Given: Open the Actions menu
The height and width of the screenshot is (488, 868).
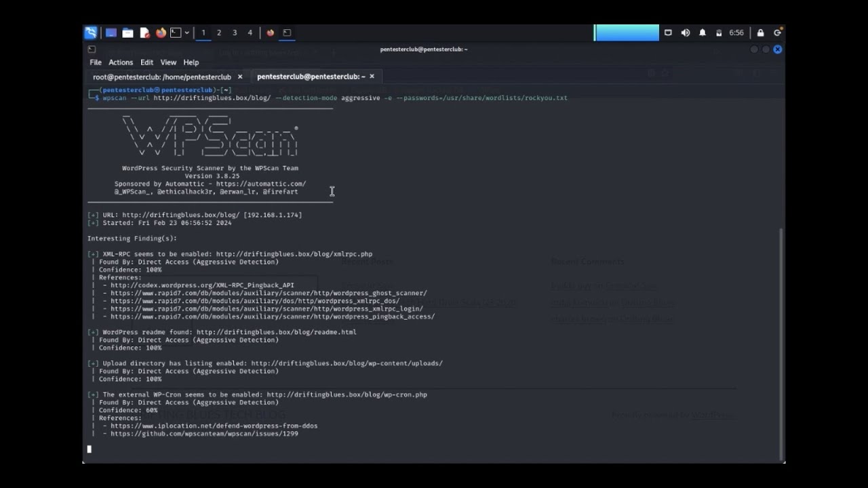Looking at the screenshot, I should [x=121, y=62].
